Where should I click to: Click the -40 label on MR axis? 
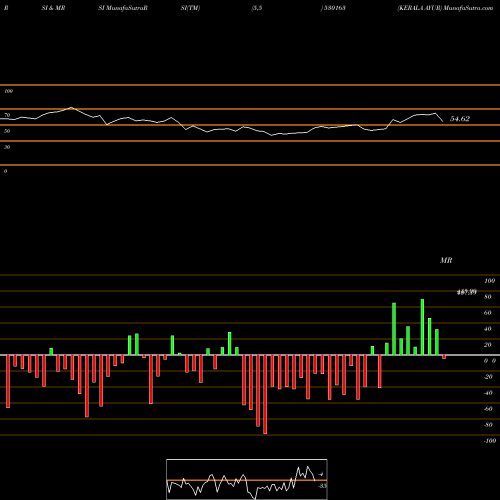click(488, 393)
